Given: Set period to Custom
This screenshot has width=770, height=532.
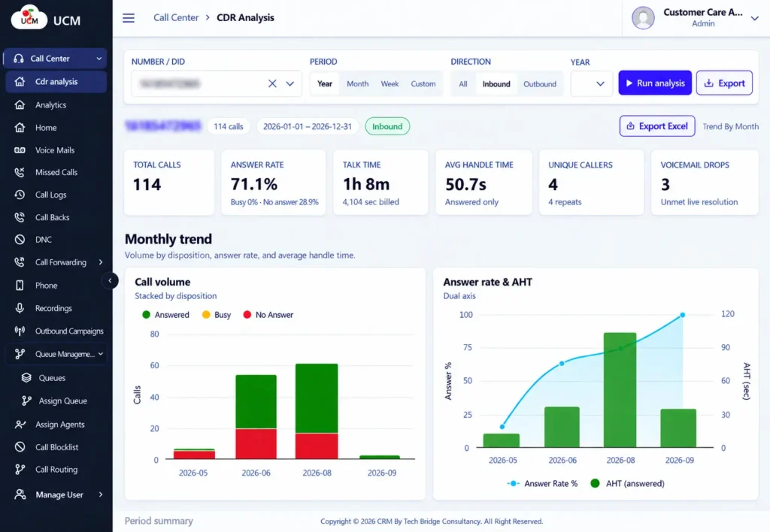Looking at the screenshot, I should 423,84.
